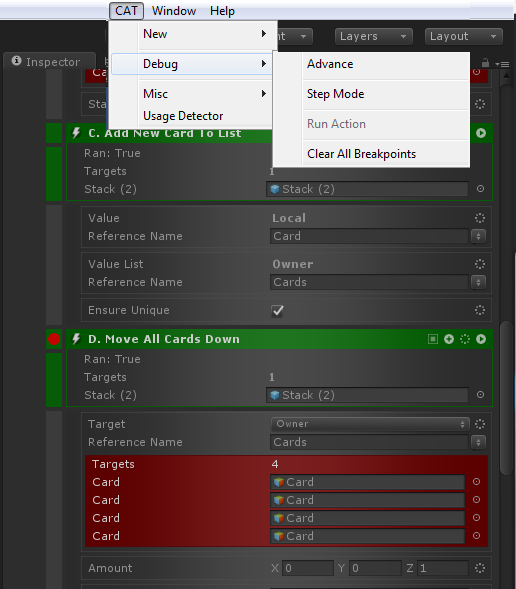This screenshot has height=589, width=516.
Task: Click the red breakpoint dot next to action D
Action: coord(54,339)
